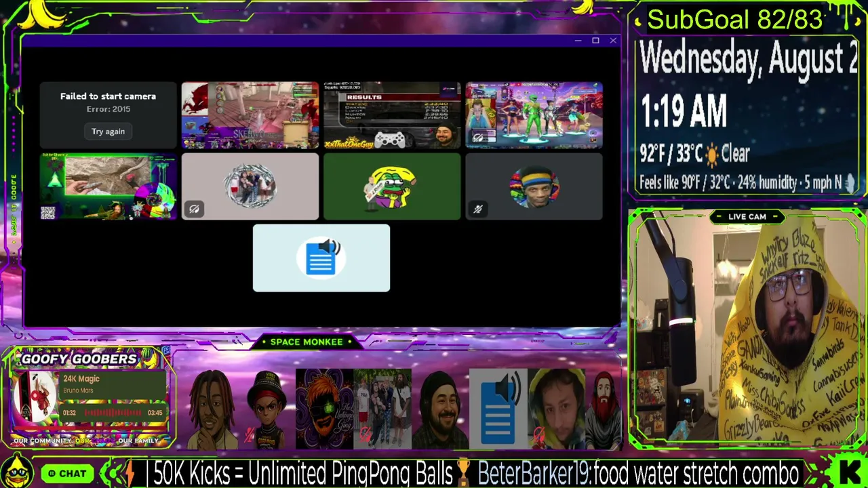
Task: Click the group photo avatar in bottom row
Action: (382, 409)
